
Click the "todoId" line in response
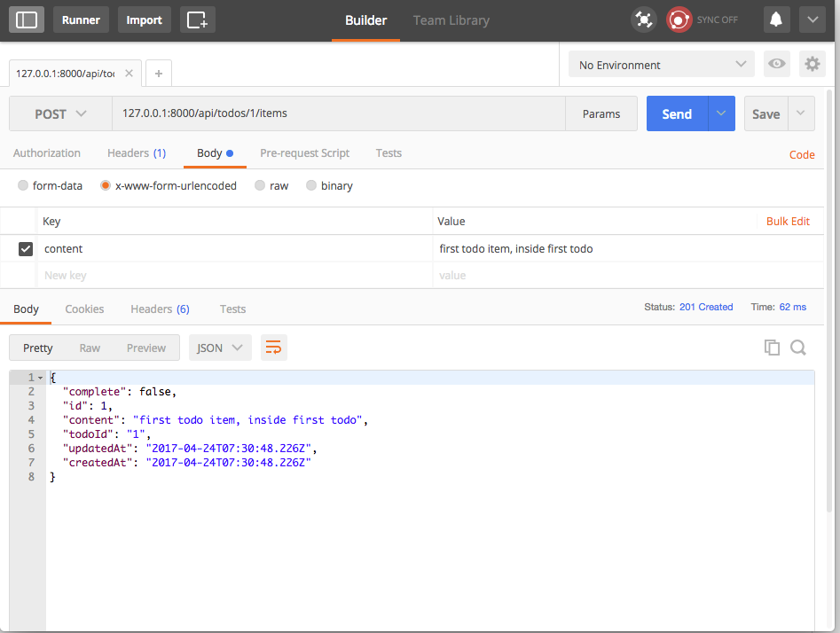point(106,434)
